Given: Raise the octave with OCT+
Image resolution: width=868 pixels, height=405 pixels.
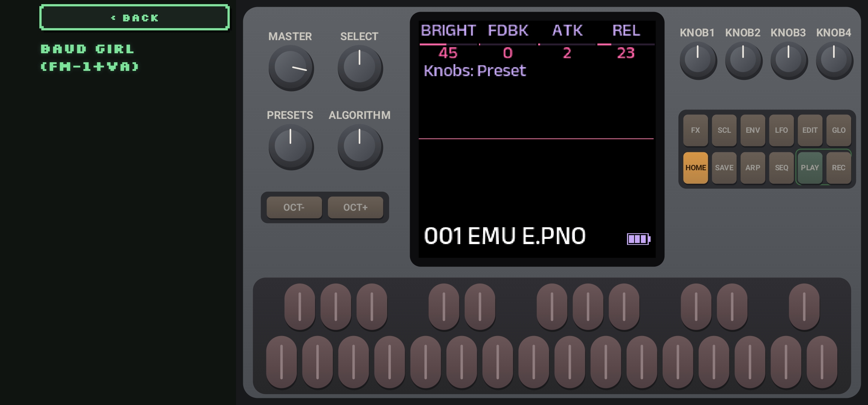Looking at the screenshot, I should click(x=355, y=207).
